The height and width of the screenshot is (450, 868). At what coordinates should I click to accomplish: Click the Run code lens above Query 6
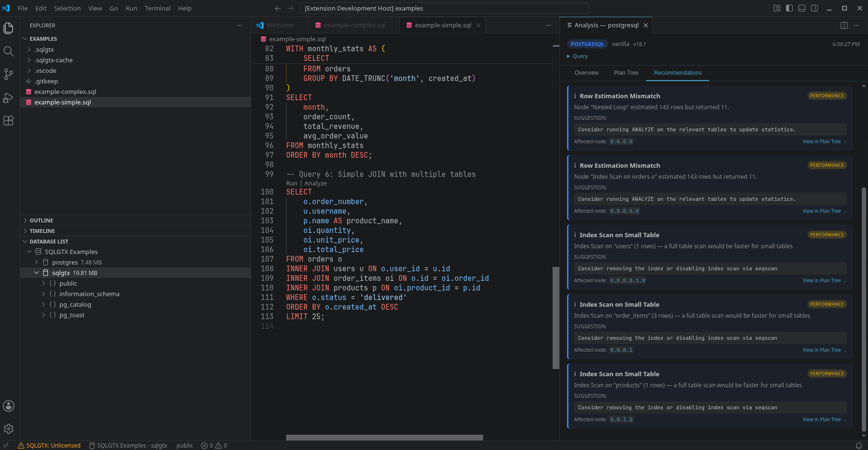(x=292, y=184)
